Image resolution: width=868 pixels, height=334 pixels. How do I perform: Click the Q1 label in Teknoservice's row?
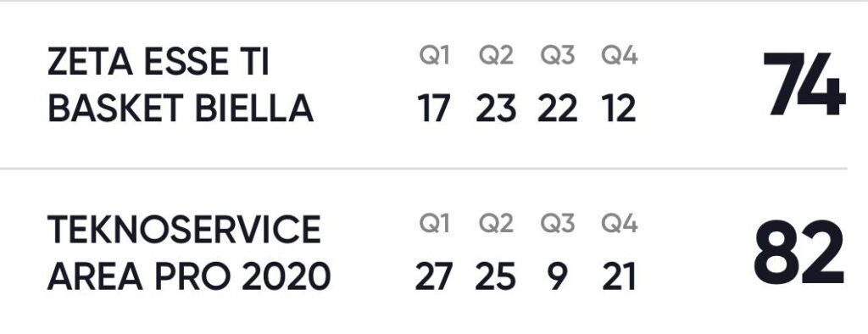tap(435, 224)
